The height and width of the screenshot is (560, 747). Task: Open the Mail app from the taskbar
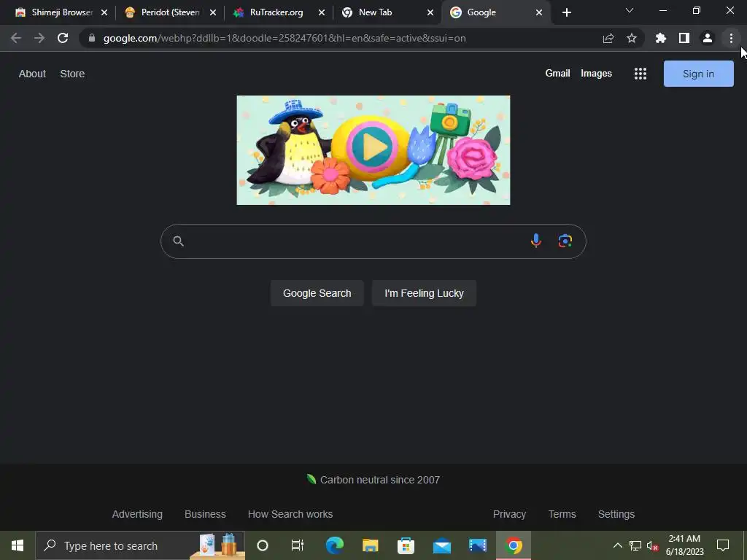442,545
